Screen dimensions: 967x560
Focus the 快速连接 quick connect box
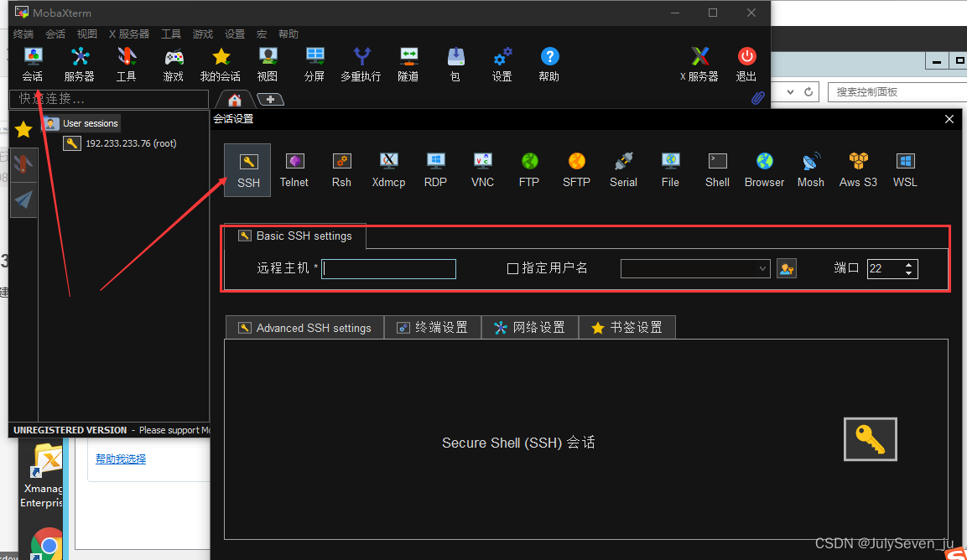pos(109,99)
